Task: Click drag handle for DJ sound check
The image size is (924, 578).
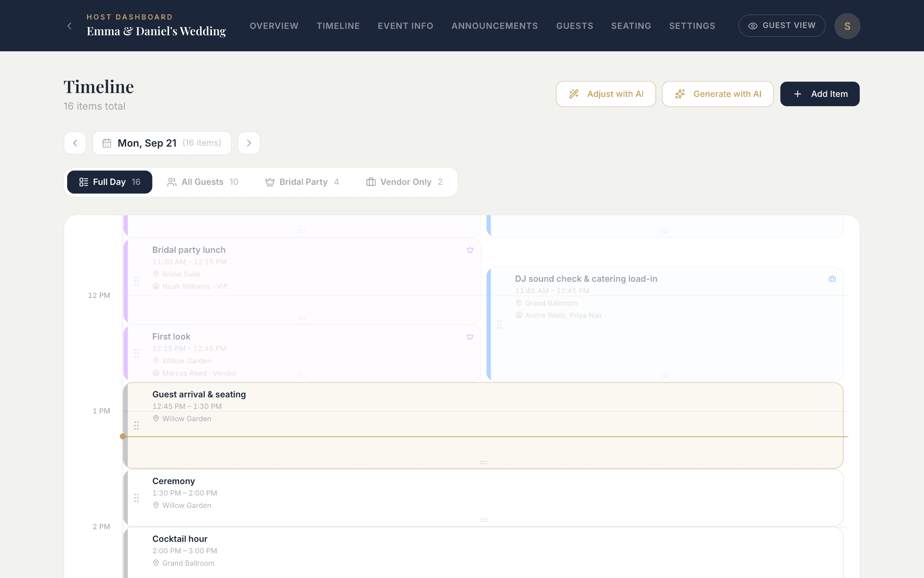Action: pos(499,324)
